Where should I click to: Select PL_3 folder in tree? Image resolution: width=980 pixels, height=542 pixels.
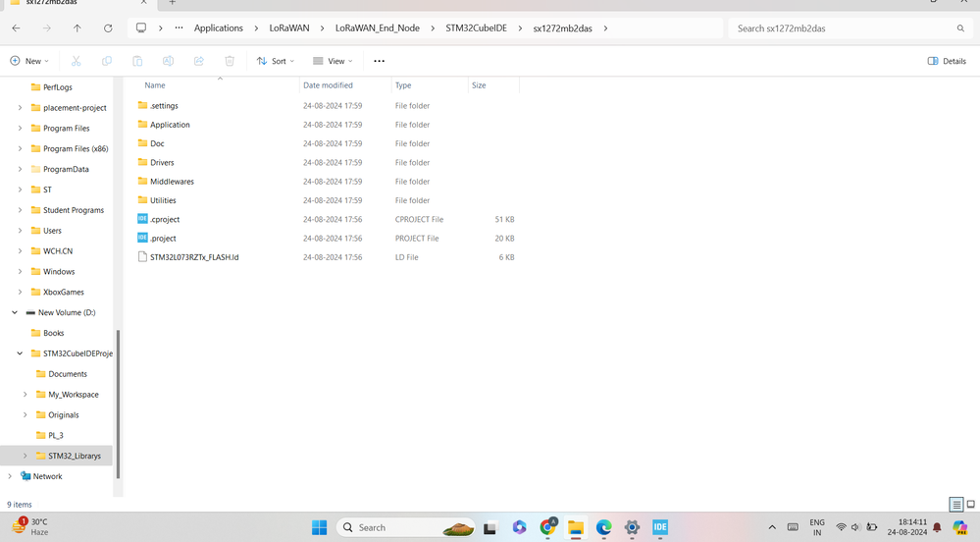tap(56, 435)
